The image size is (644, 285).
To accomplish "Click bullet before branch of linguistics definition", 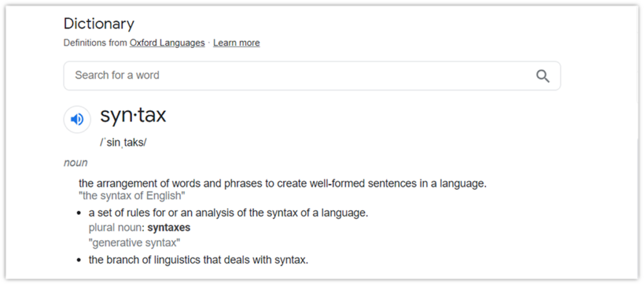I will 79,260.
